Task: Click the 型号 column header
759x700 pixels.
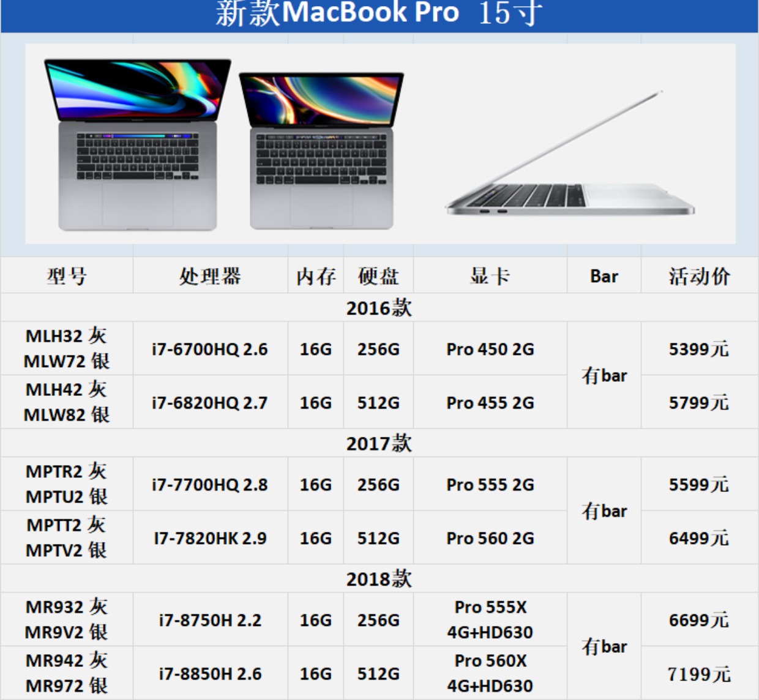Action: coord(67,276)
